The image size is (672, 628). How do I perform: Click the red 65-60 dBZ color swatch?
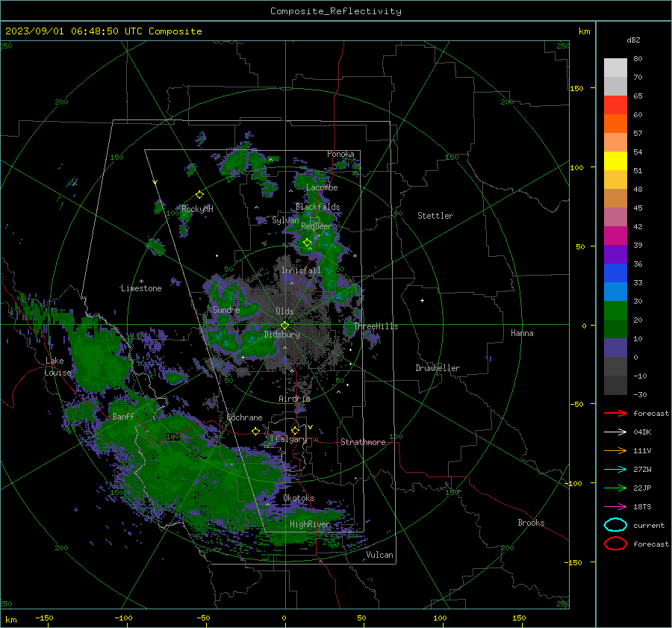click(x=615, y=105)
